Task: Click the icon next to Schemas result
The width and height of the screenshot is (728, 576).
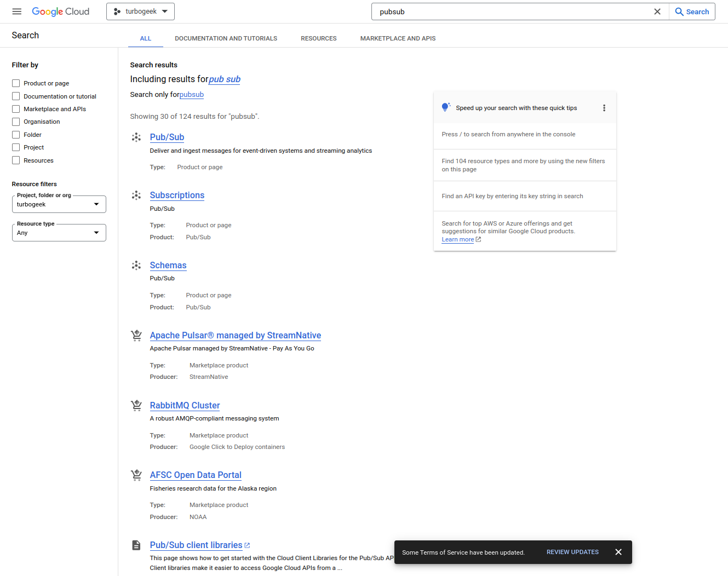Action: coord(136,266)
